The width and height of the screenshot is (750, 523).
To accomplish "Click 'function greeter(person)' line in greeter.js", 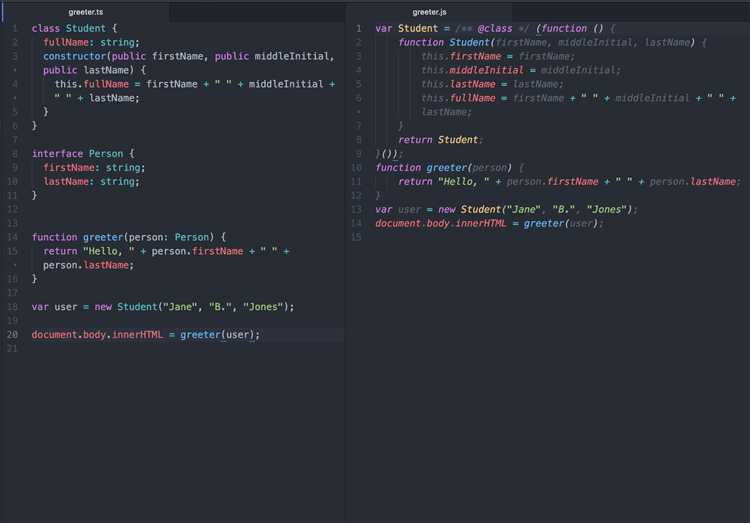I will (450, 167).
